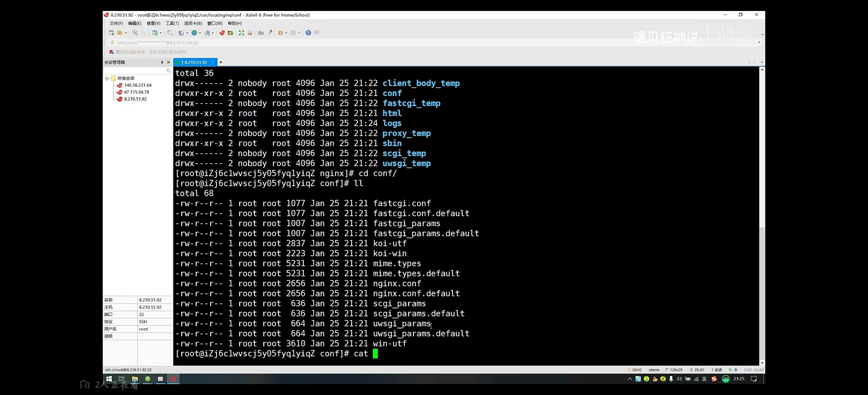Image resolution: width=868 pixels, height=395 pixels.
Task: Click the New Session toolbar icon
Action: pos(112,33)
